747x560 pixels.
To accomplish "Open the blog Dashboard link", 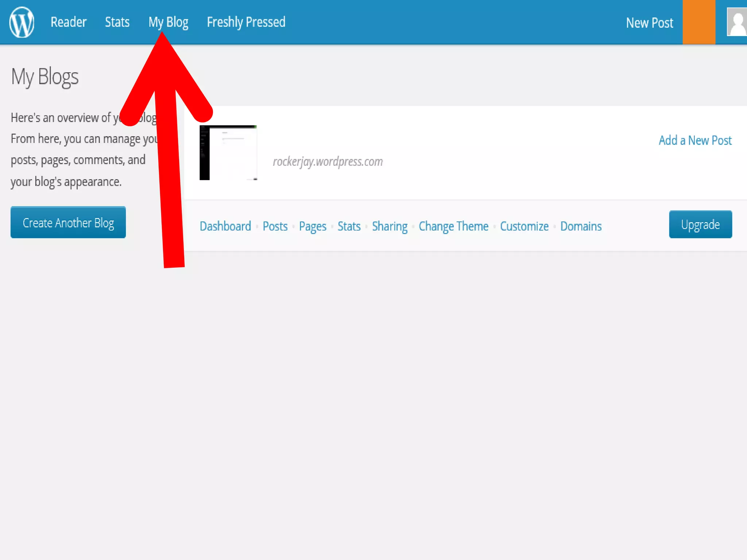I will (x=225, y=226).
